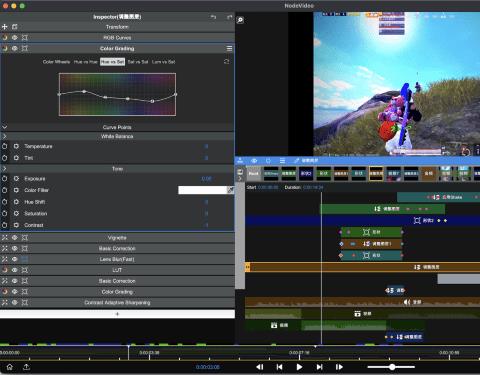Click the timeline zoom slider handle
480x375 pixels.
(392, 367)
